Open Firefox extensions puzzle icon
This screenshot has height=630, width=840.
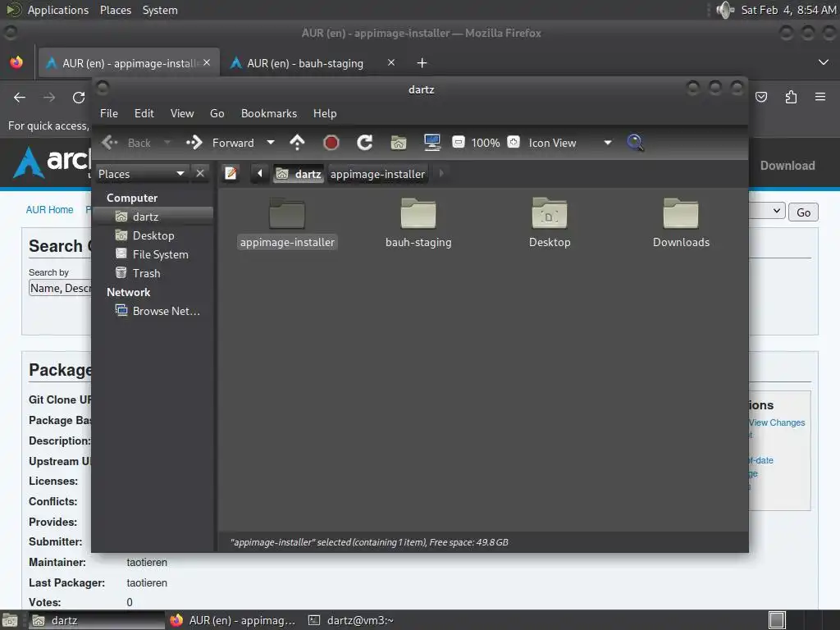tap(792, 97)
